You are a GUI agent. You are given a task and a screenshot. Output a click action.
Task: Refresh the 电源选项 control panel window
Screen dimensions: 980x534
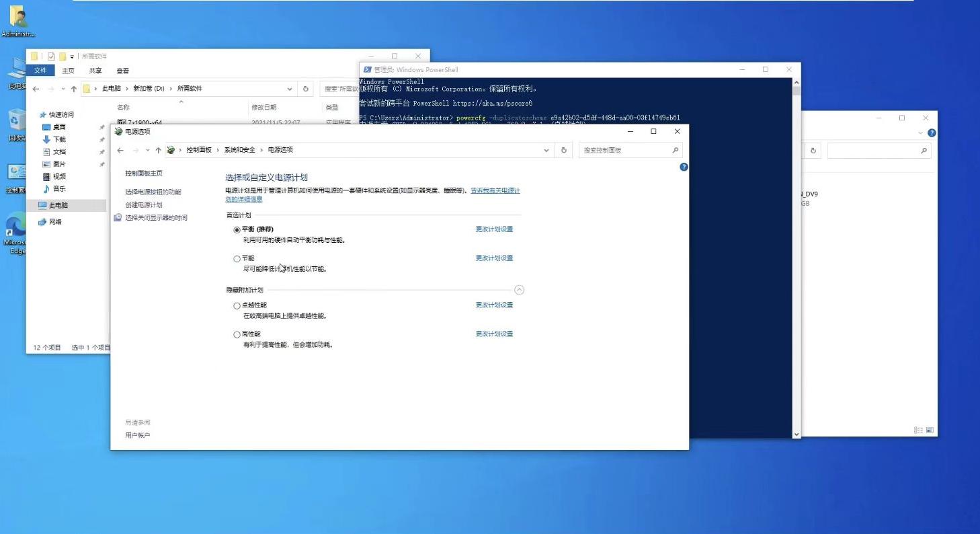coord(564,150)
